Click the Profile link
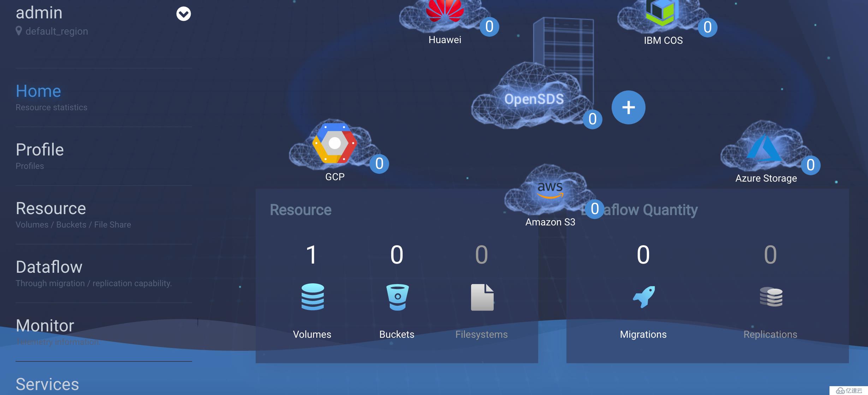This screenshot has width=868, height=395. (39, 149)
